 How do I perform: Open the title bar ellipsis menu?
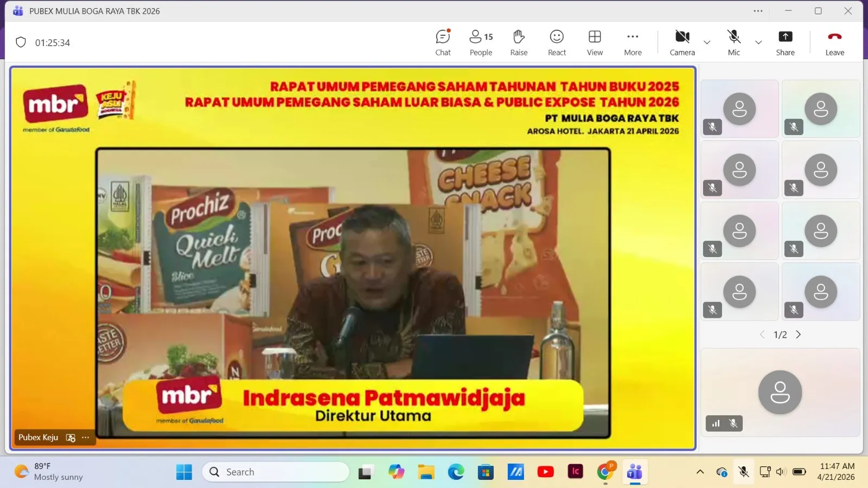click(758, 11)
